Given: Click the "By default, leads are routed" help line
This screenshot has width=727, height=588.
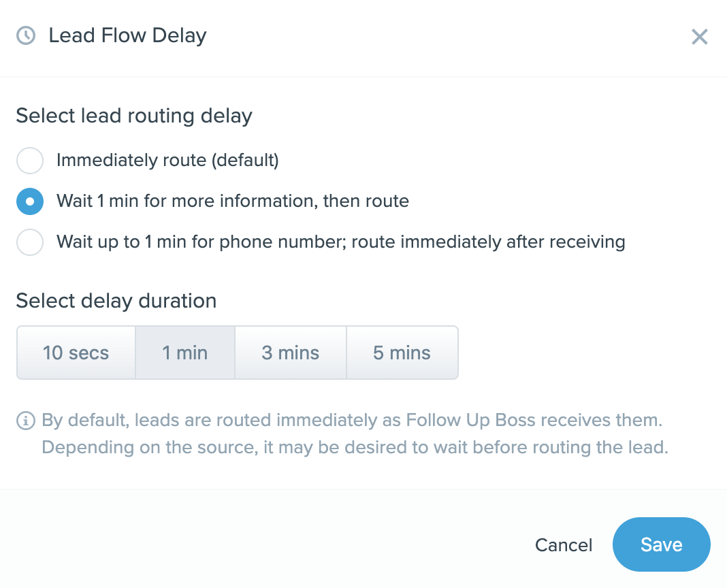Looking at the screenshot, I should 352,420.
